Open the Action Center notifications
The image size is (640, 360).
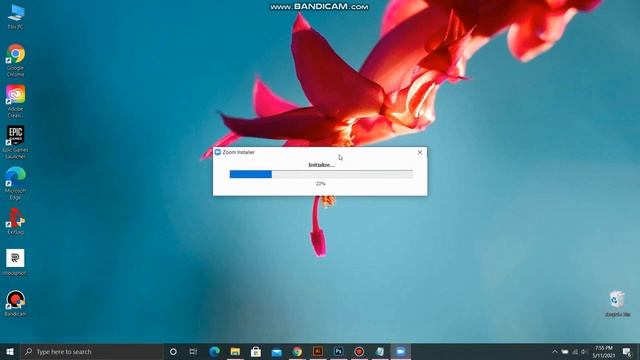tap(627, 352)
